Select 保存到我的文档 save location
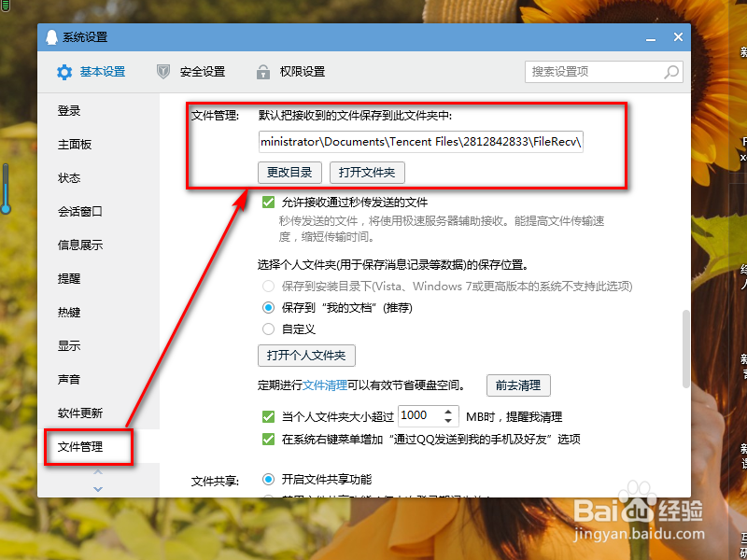The image size is (747, 560). tap(267, 308)
